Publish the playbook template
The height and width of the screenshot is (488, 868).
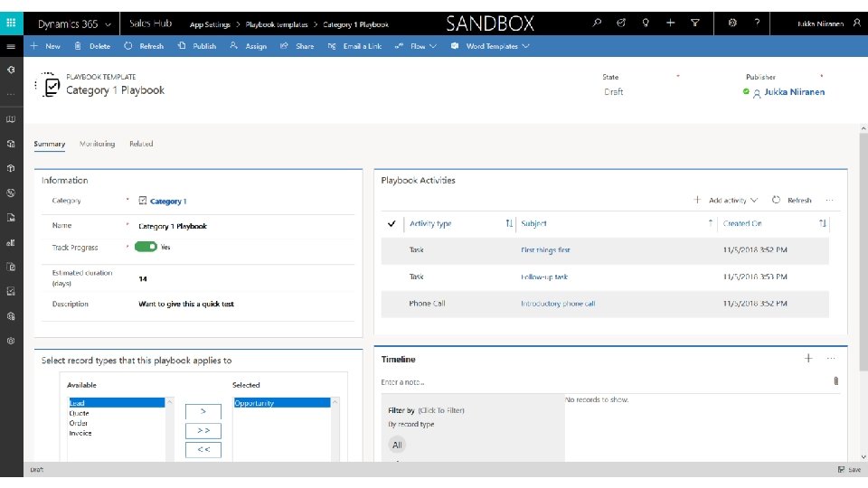196,46
